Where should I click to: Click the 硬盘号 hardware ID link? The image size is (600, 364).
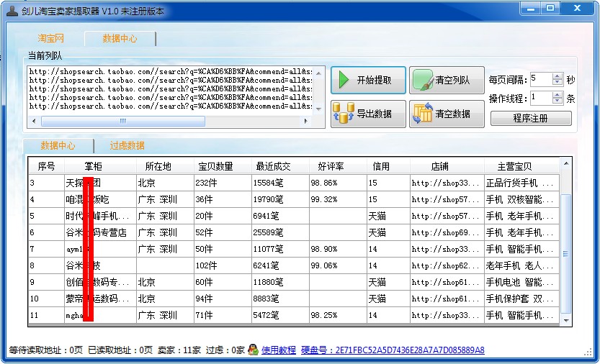click(x=393, y=350)
